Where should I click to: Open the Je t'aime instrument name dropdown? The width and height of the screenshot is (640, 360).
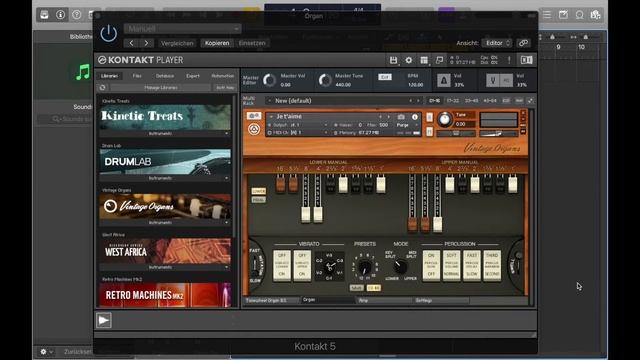(271, 117)
